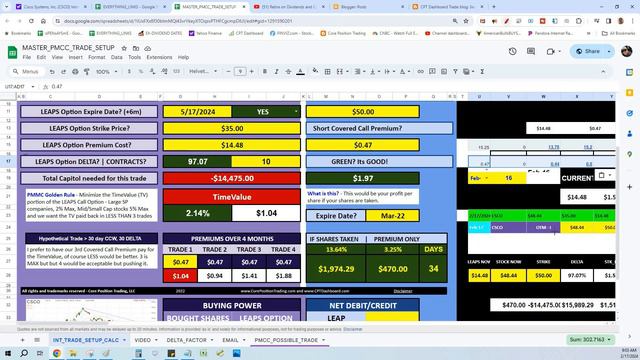Insert a comment from toolbar
This screenshot has width=640, height=360.
[432, 71]
